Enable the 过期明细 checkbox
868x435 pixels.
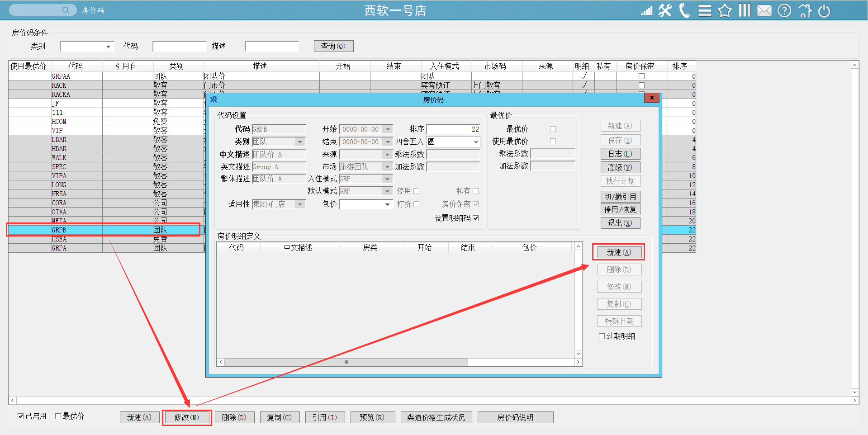[x=602, y=336]
